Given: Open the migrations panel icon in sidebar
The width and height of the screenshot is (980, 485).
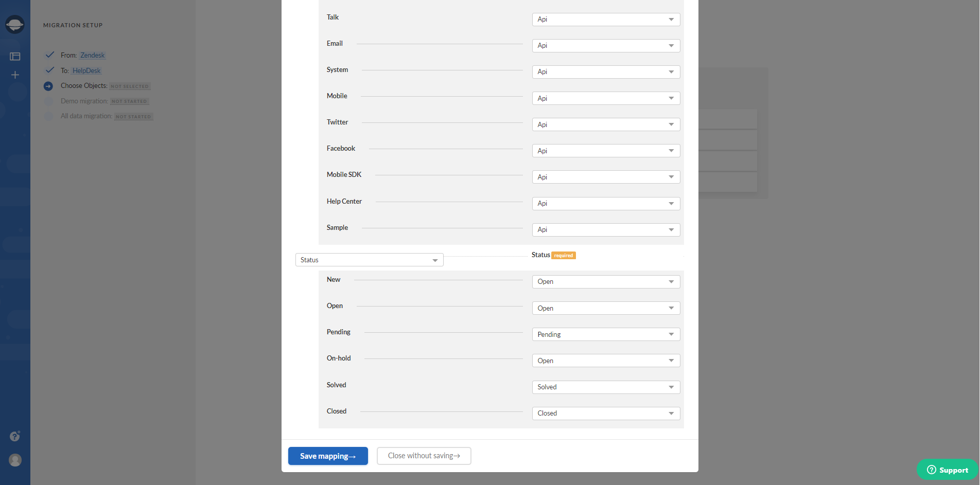Looking at the screenshot, I should point(15,56).
